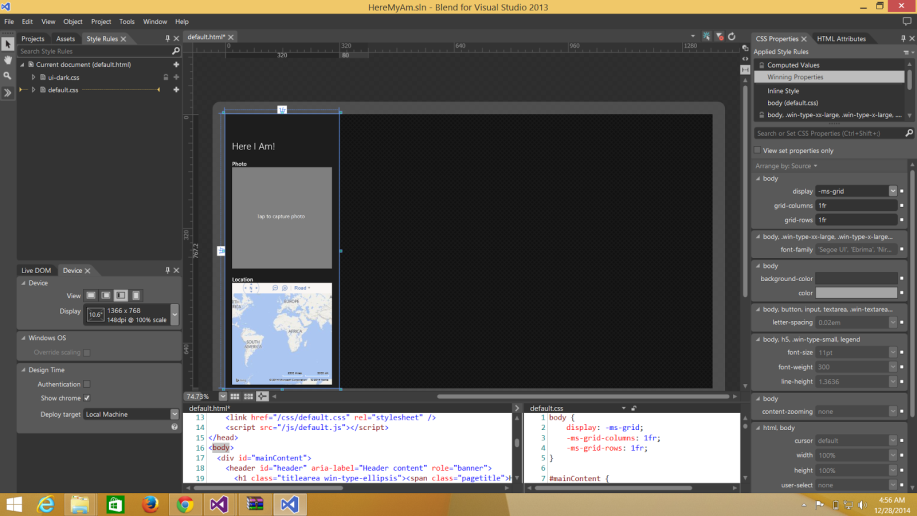The height and width of the screenshot is (516, 917).
Task: Select the Selection arrow tool
Action: pyautogui.click(x=7, y=44)
